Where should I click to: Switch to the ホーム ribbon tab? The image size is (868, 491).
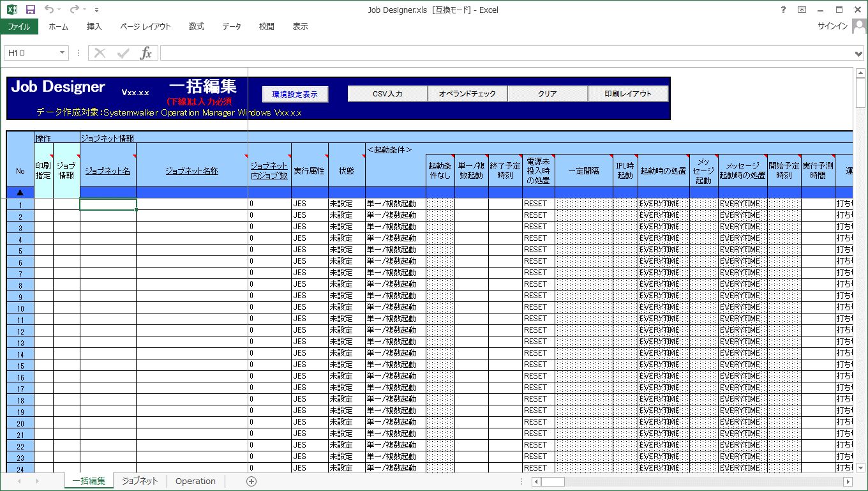[58, 27]
